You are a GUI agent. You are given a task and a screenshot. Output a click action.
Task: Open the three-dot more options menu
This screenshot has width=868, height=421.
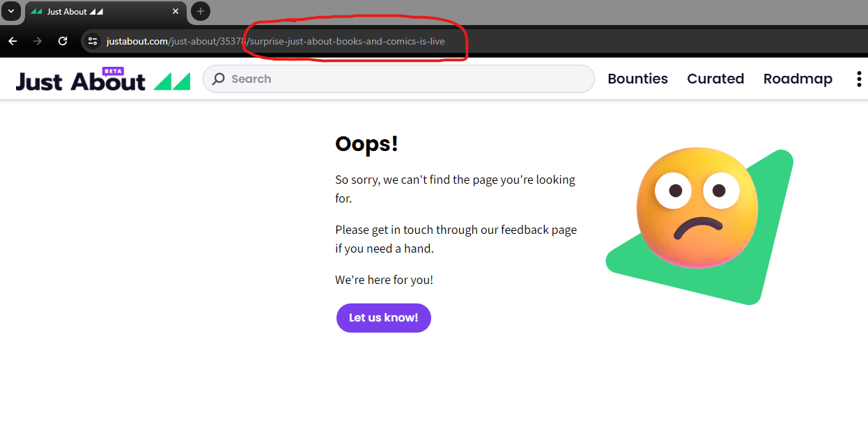[858, 79]
